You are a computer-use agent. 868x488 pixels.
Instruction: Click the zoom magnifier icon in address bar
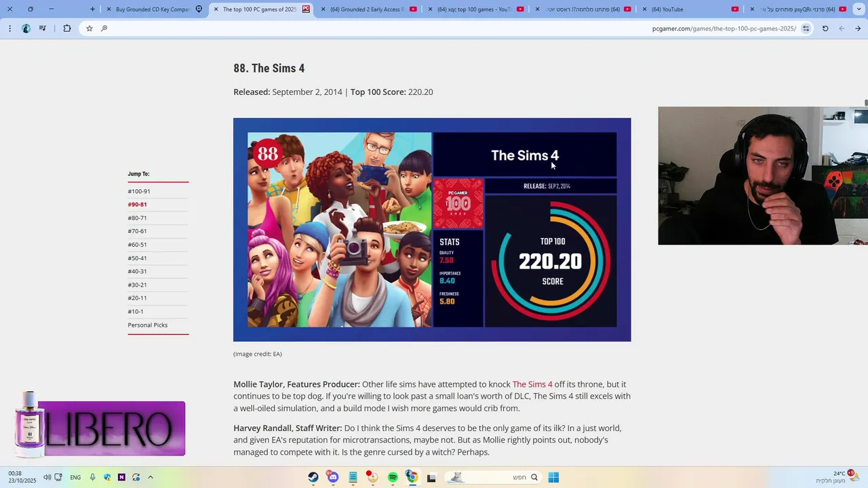point(104,28)
